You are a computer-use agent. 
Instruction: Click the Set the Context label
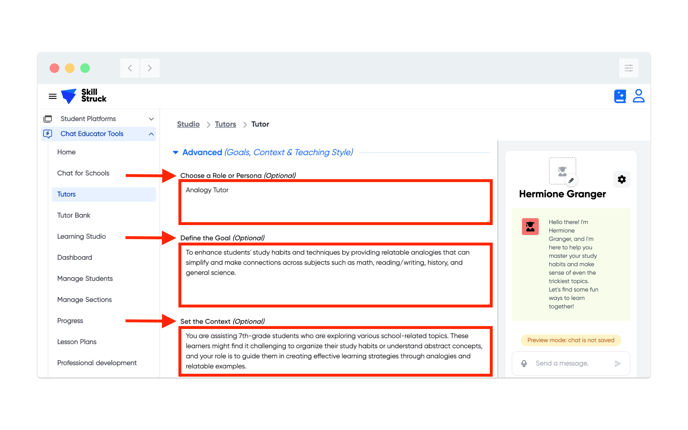[222, 321]
